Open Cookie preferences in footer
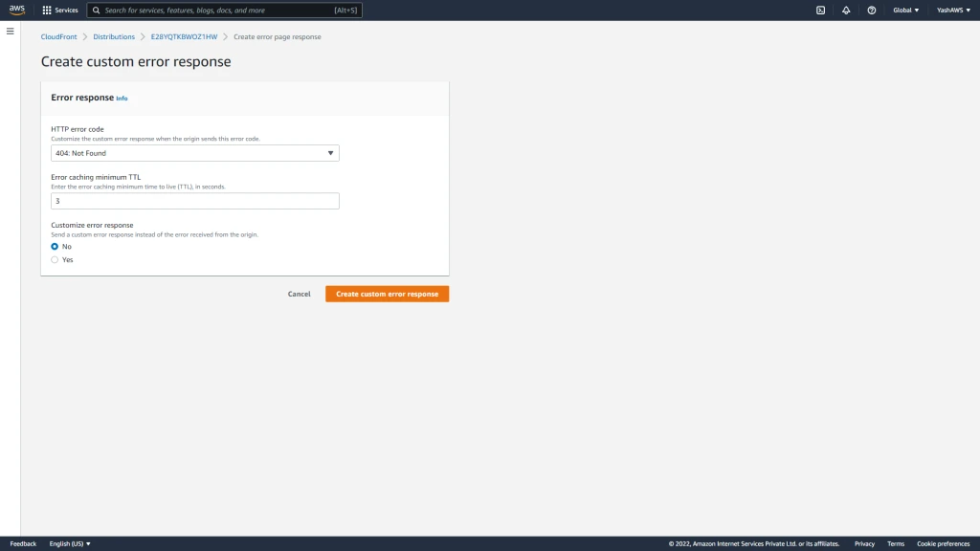This screenshot has width=980, height=551. (943, 544)
